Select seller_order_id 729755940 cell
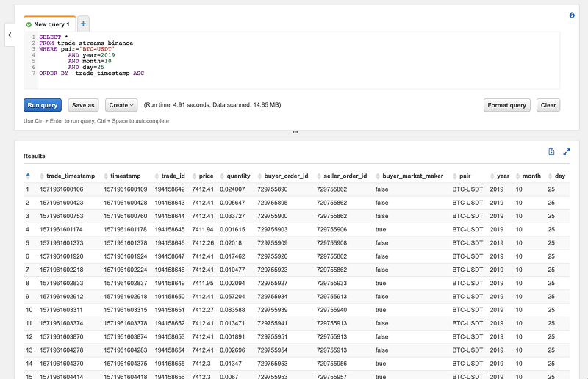This screenshot has height=379, width=588. [x=332, y=310]
